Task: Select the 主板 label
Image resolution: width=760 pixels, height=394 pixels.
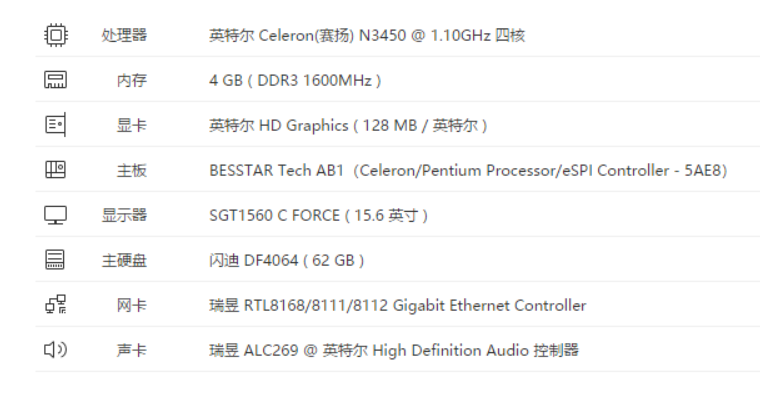Action: point(131,171)
